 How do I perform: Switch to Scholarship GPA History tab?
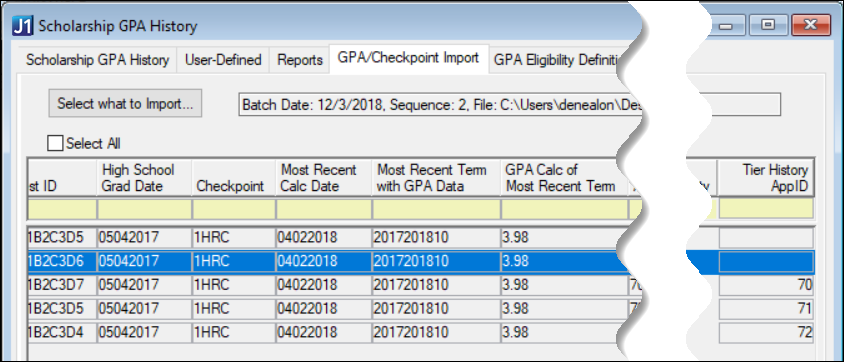coord(97,60)
